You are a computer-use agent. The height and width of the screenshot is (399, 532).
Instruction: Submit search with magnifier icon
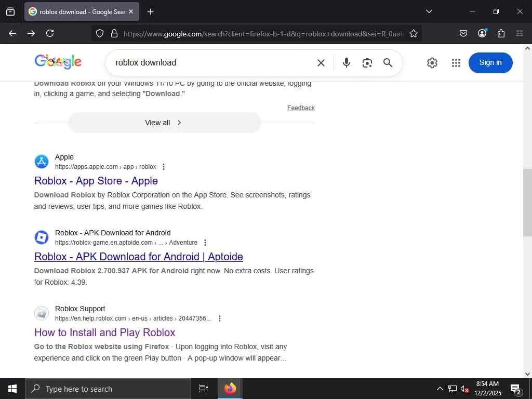[x=388, y=63]
